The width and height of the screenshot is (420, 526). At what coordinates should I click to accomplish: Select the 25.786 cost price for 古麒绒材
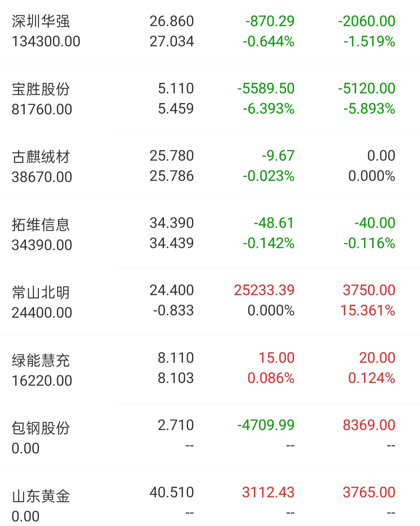pos(171,176)
